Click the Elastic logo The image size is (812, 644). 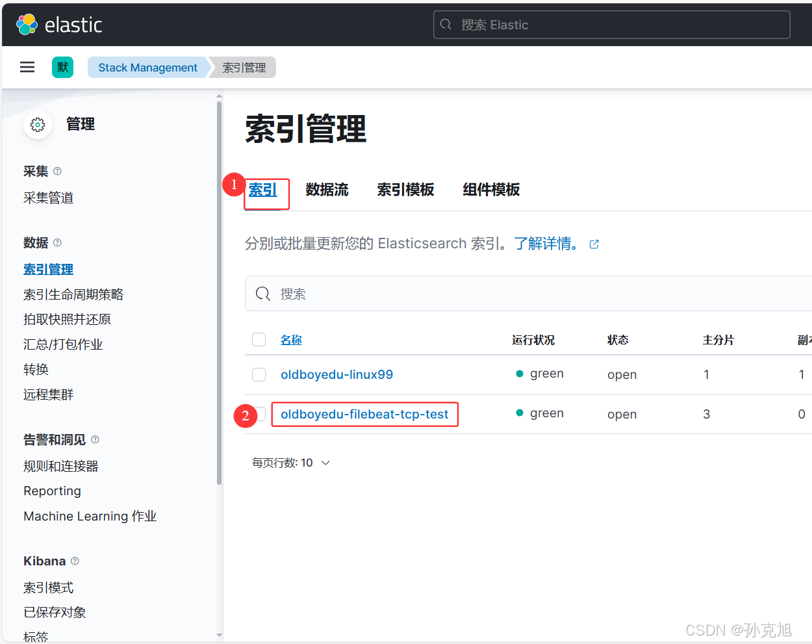pos(58,25)
